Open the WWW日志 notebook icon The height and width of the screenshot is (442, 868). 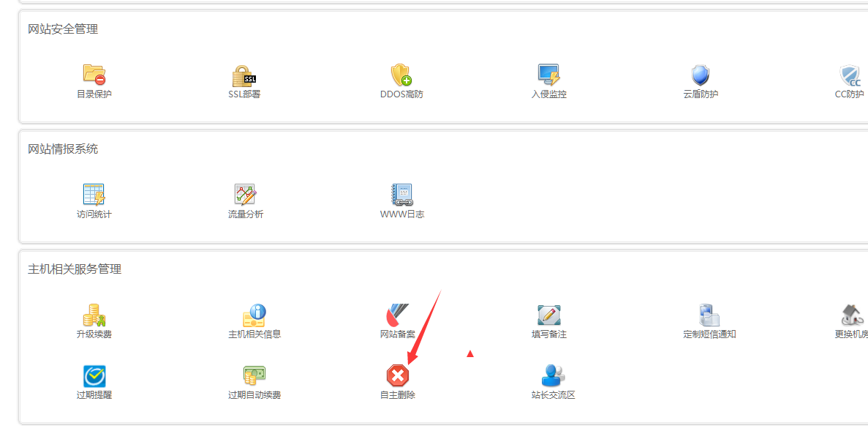(401, 195)
